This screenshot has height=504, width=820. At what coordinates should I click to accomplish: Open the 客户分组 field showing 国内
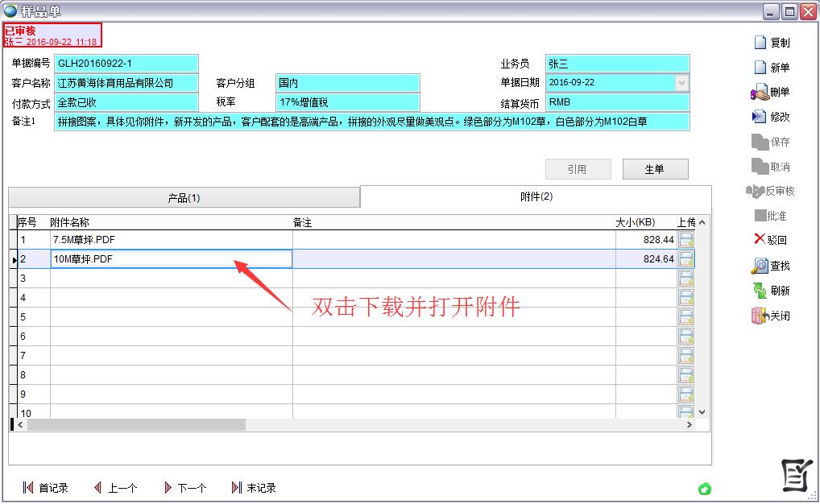pyautogui.click(x=348, y=82)
